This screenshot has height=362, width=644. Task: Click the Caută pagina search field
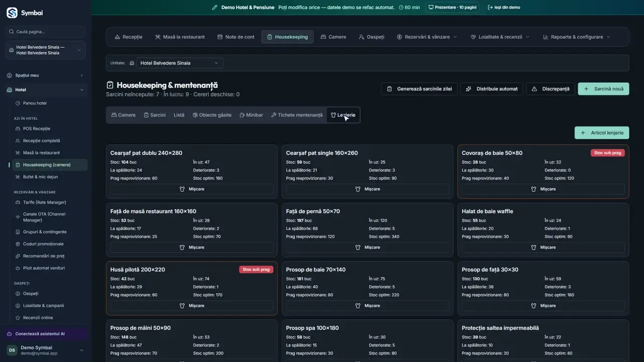point(45,32)
